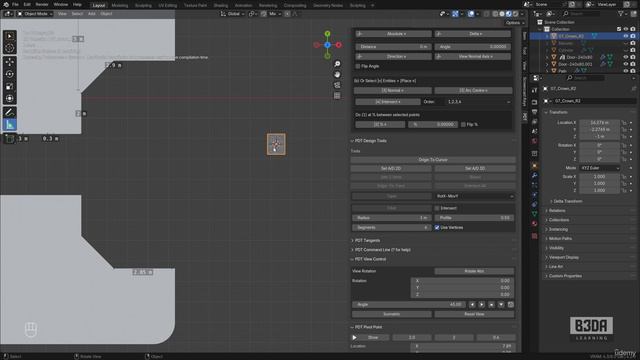The width and height of the screenshot is (640, 360).
Task: Select the Select Box tool
Action: coord(9,36)
